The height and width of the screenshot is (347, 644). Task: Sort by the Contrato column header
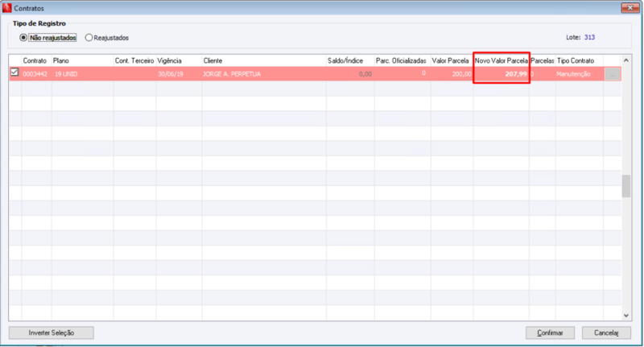pos(36,60)
